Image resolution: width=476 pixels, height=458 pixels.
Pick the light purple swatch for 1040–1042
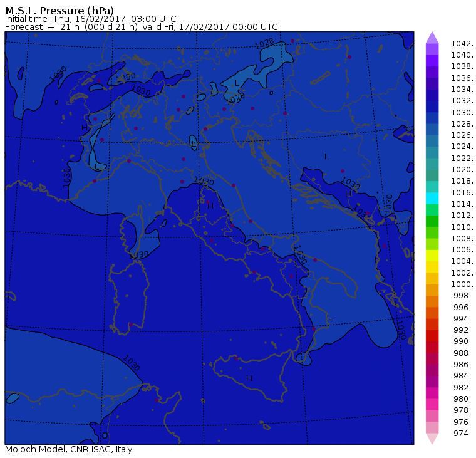pos(432,49)
